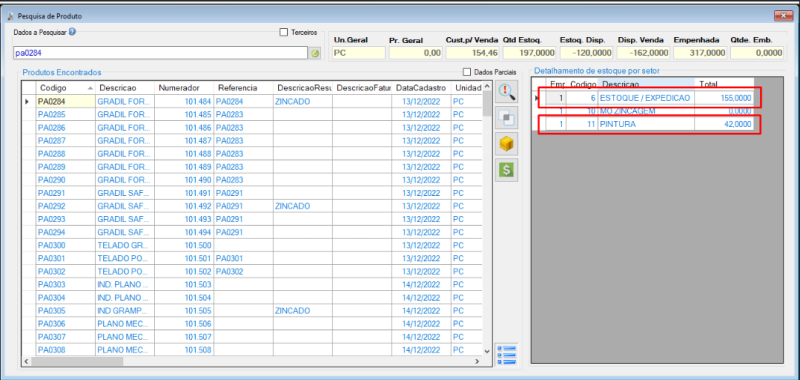Screen dimensions: 800x380
Task: Click the blue list options icon
Action: [x=507, y=355]
